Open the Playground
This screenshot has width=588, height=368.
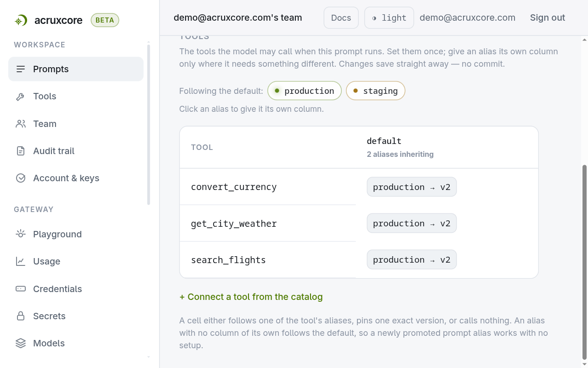(x=76, y=234)
